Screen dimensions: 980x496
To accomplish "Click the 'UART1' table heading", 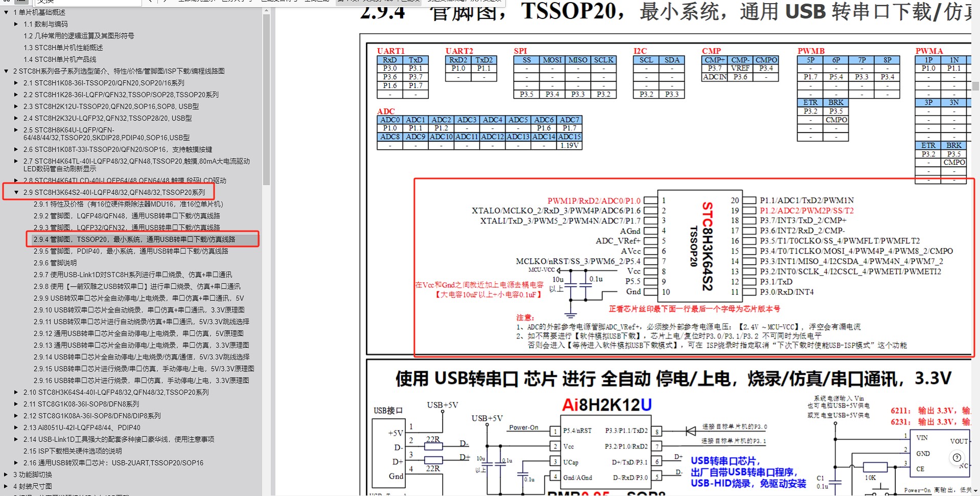I will coord(390,51).
